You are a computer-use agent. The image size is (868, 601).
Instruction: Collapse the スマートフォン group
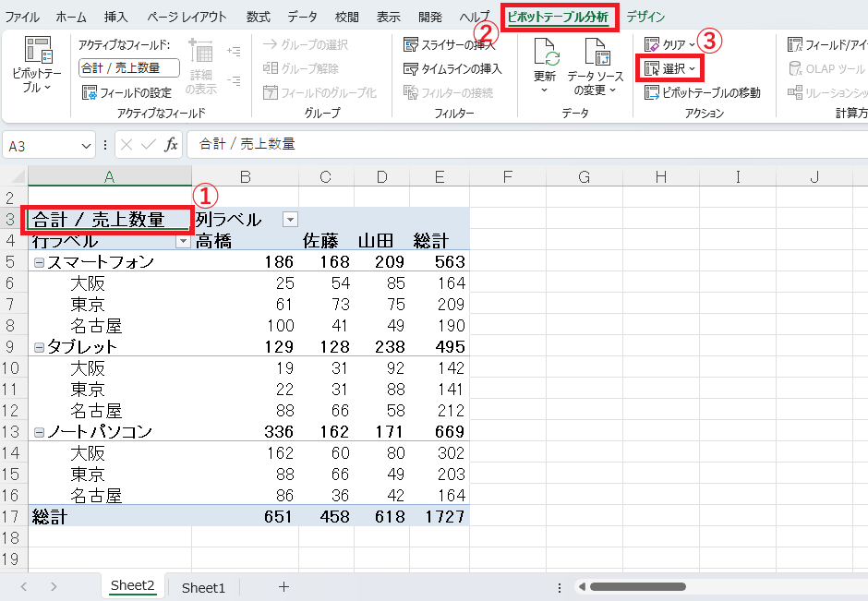click(x=39, y=263)
